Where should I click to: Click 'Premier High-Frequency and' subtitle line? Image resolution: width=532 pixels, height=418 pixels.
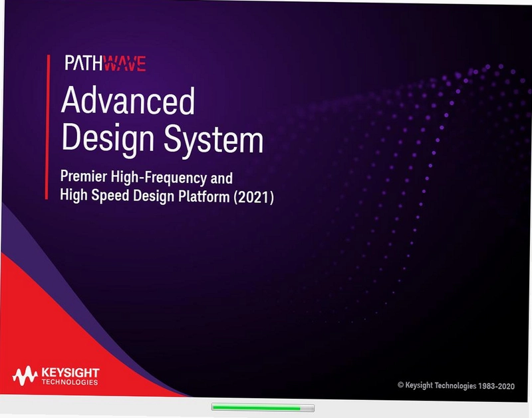coord(146,178)
